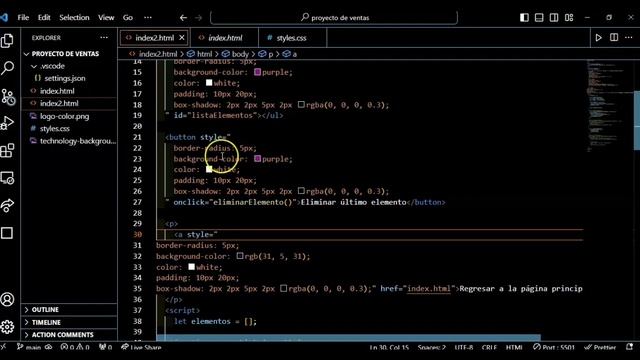
Task: Click the Prettier status item
Action: (x=600, y=347)
